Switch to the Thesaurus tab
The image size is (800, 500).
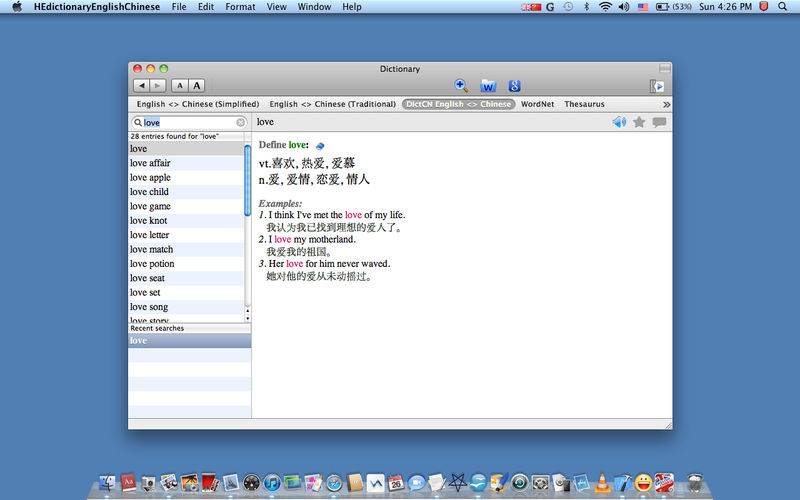[584, 104]
